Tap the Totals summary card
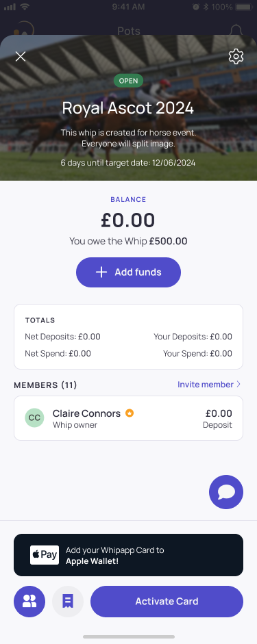Image resolution: width=257 pixels, height=644 pixels. point(128,337)
